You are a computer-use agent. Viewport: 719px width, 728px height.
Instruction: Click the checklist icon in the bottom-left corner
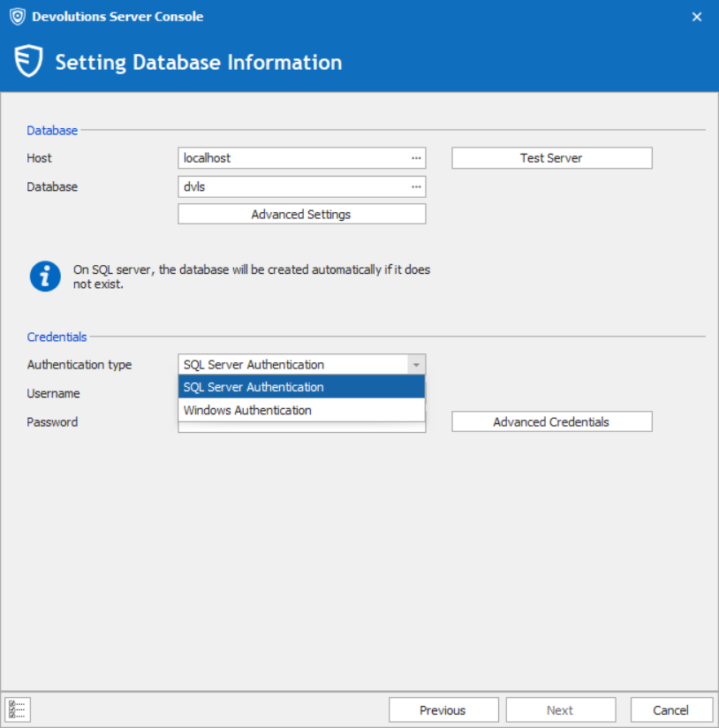click(x=17, y=709)
